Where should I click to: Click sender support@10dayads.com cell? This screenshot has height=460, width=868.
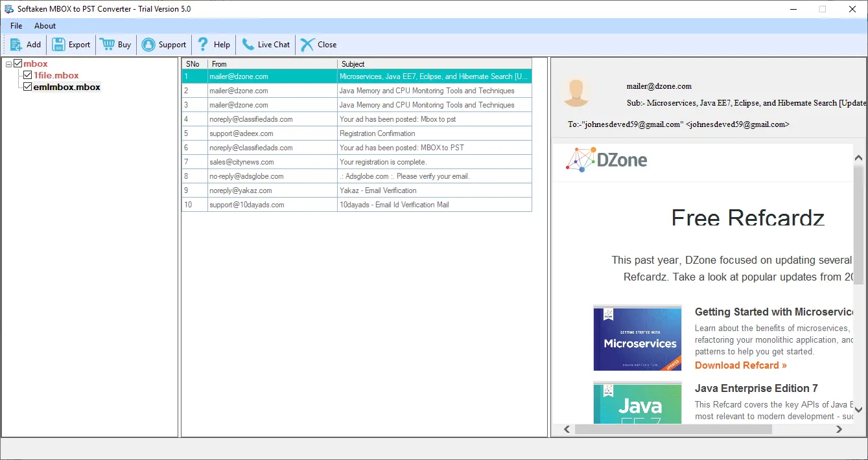pos(272,205)
